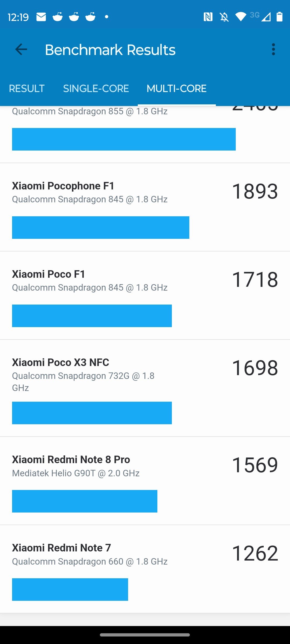Tap the Redmi Note 7 score bar

click(70, 590)
